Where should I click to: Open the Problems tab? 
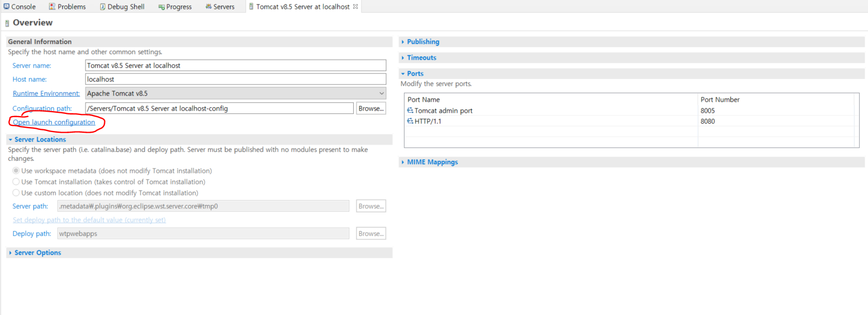pos(67,7)
